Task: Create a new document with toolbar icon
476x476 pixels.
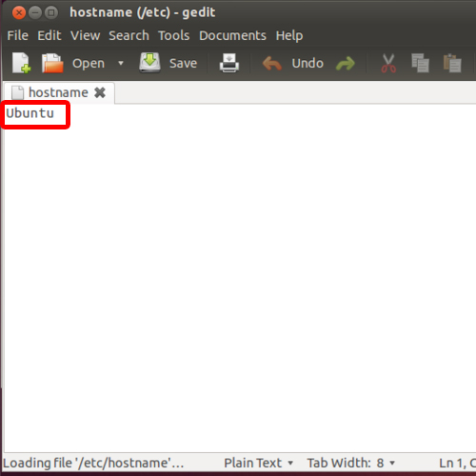Action: [x=21, y=63]
